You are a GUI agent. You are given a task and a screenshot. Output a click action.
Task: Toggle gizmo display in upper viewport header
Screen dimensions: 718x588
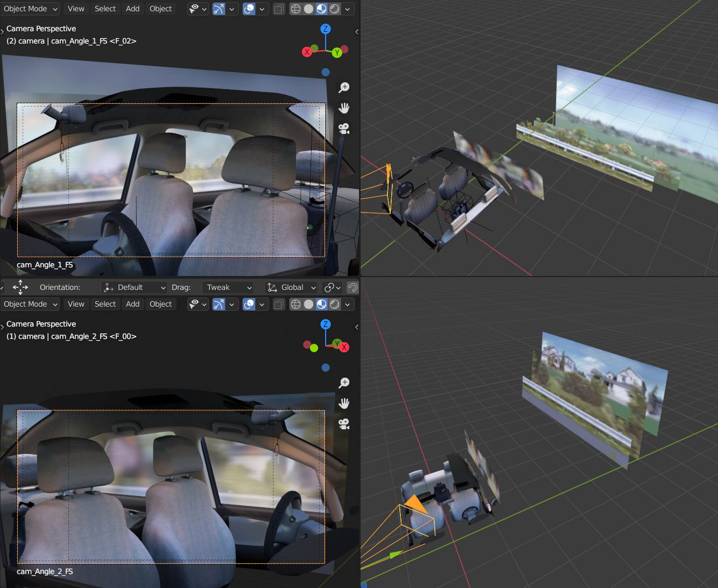point(219,9)
